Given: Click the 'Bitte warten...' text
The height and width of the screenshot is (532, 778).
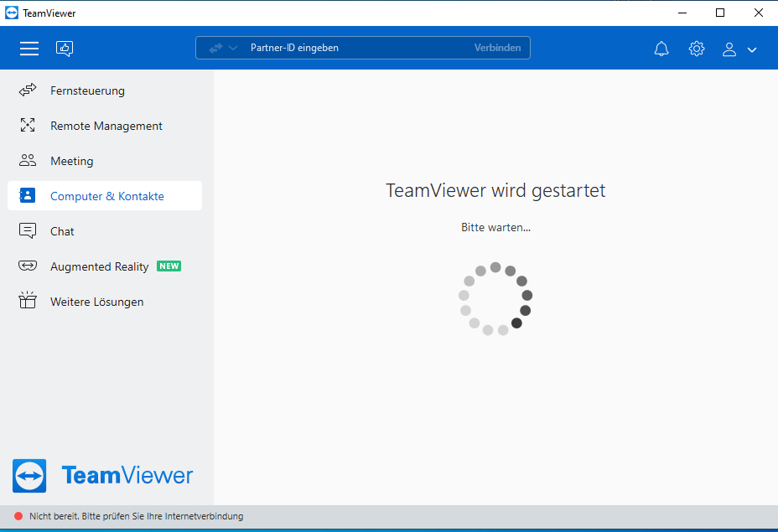Looking at the screenshot, I should pyautogui.click(x=495, y=228).
